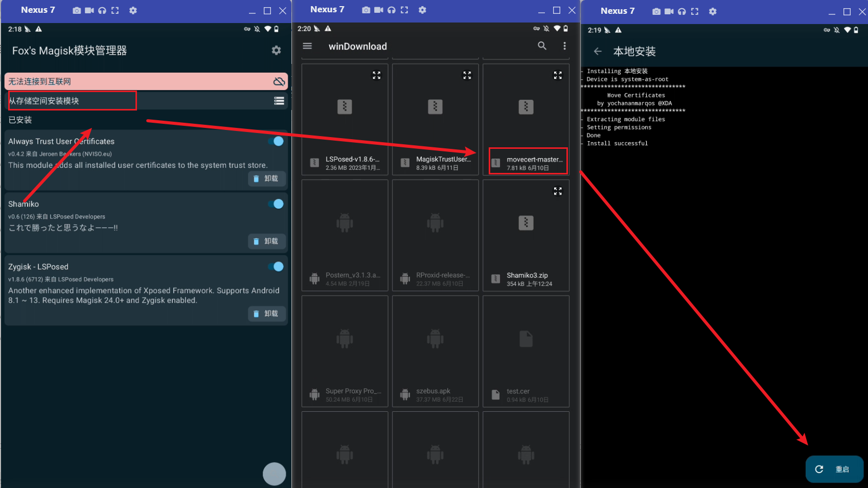Click headphones audio icon in middle Nexus 7 window
The width and height of the screenshot is (868, 488).
coord(392,10)
